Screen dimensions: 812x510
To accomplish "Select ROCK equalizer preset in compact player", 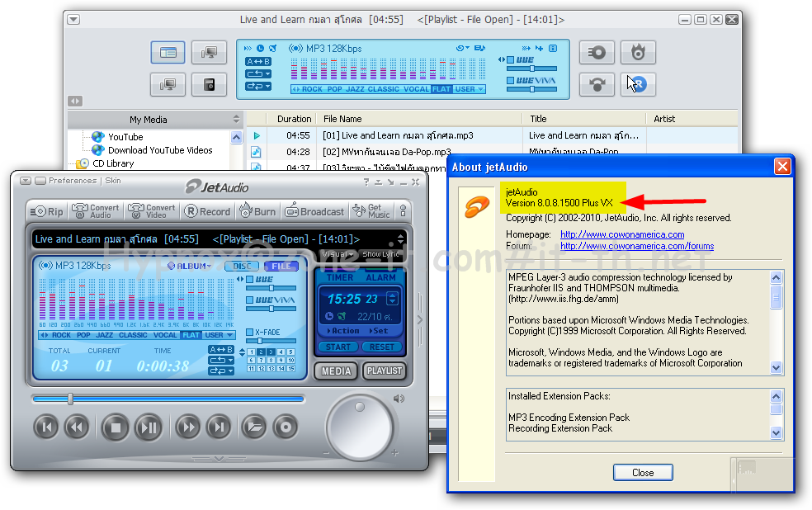I will (61, 335).
